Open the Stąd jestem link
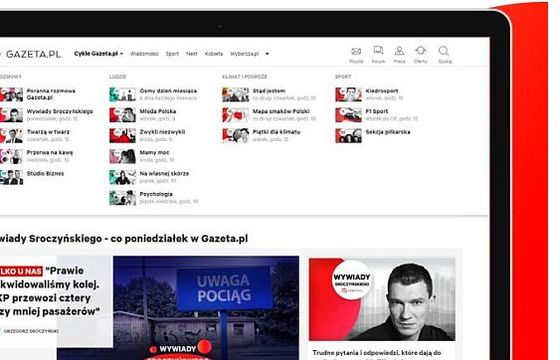The image size is (560, 360). pos(269,91)
